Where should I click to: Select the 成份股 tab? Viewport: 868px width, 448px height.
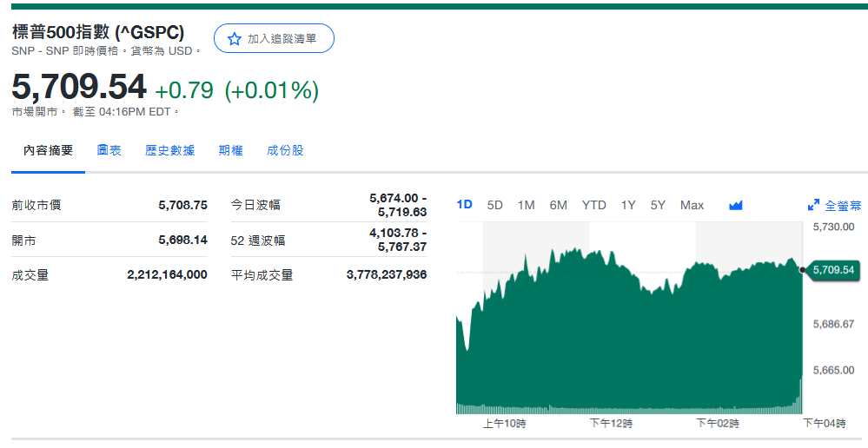pyautogui.click(x=285, y=150)
